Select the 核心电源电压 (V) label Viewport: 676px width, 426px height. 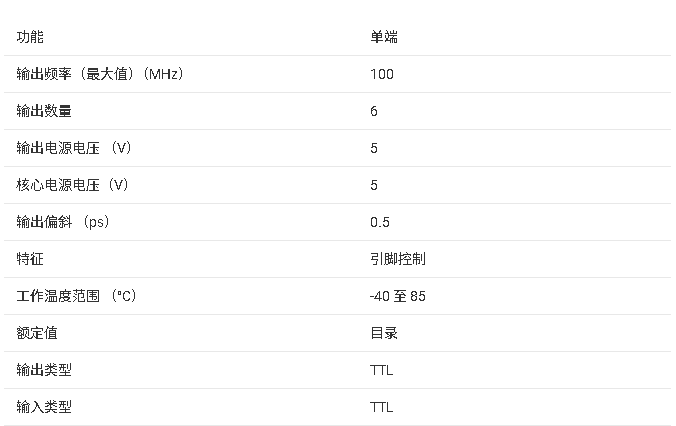click(x=74, y=185)
